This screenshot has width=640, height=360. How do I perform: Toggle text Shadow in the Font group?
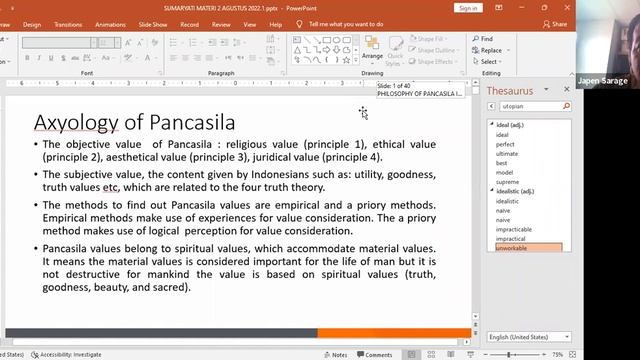coord(63,58)
